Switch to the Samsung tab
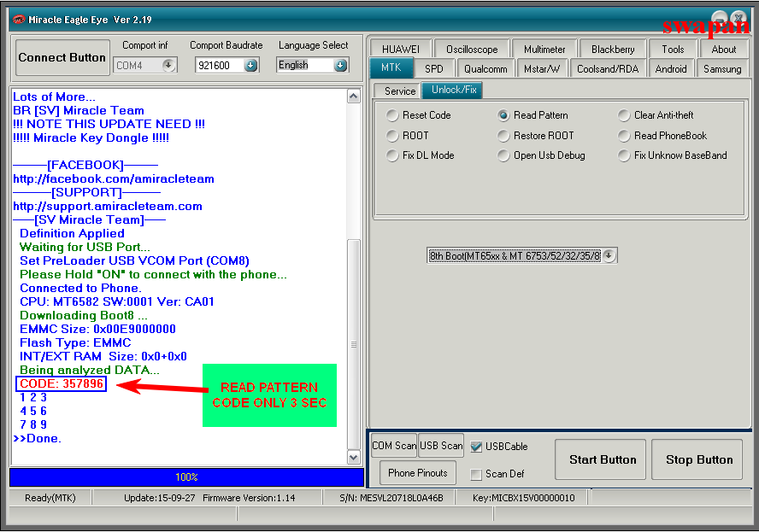 722,68
